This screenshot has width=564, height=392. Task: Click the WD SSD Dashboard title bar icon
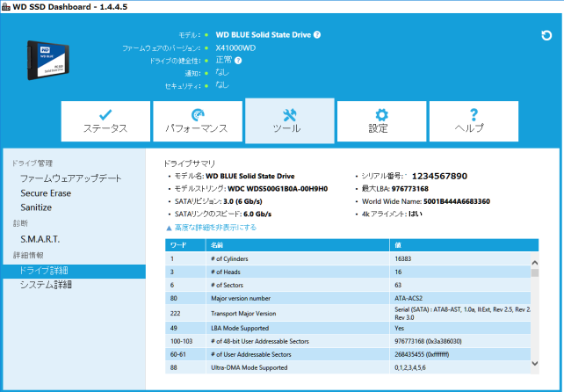coord(6,6)
